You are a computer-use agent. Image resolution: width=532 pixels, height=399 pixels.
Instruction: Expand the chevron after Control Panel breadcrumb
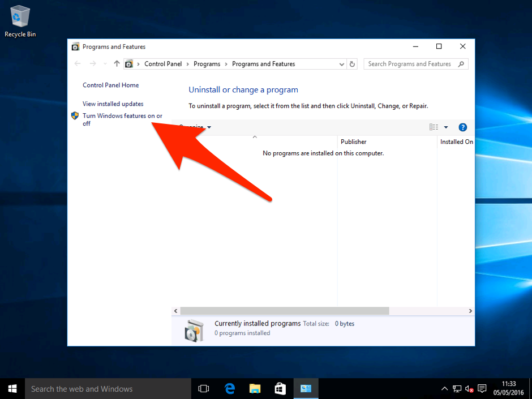pyautogui.click(x=188, y=64)
